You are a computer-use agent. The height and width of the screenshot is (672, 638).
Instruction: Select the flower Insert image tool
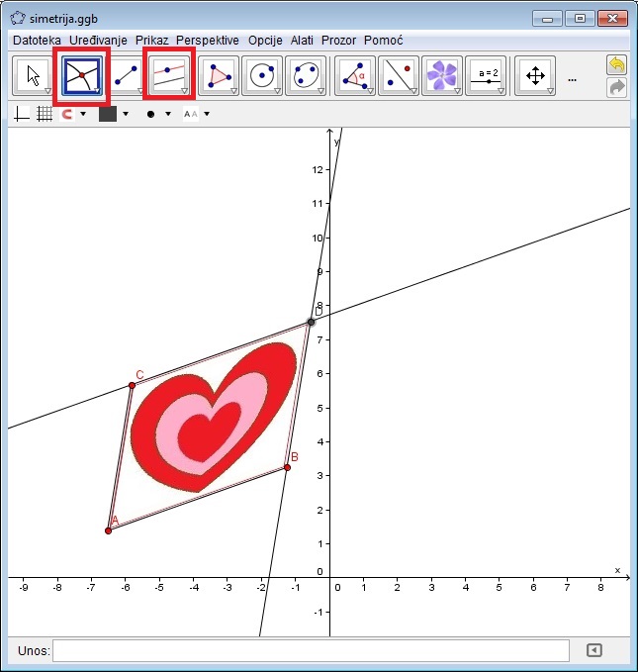coord(442,75)
